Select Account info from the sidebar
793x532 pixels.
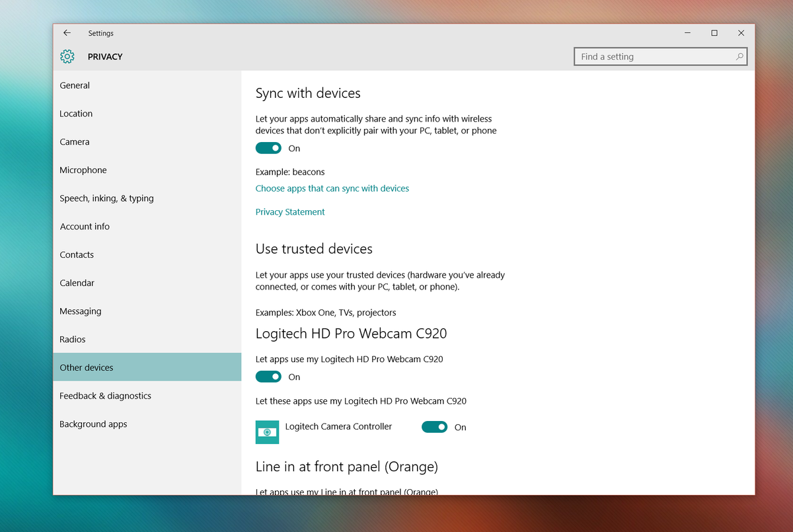[x=84, y=226]
